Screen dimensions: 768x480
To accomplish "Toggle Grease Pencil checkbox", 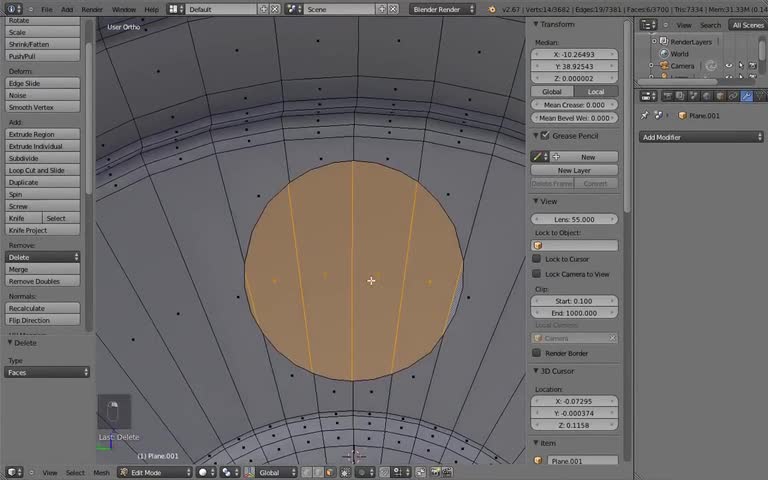I will click(x=545, y=136).
